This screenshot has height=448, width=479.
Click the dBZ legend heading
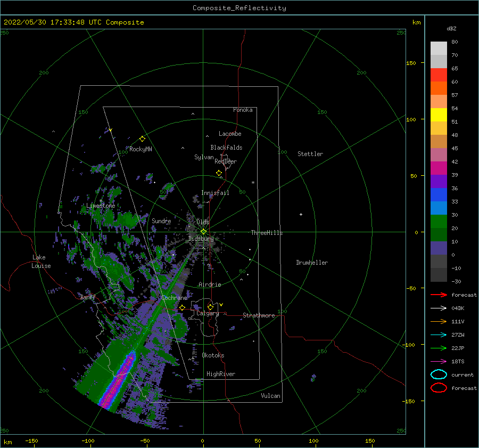pyautogui.click(x=451, y=28)
